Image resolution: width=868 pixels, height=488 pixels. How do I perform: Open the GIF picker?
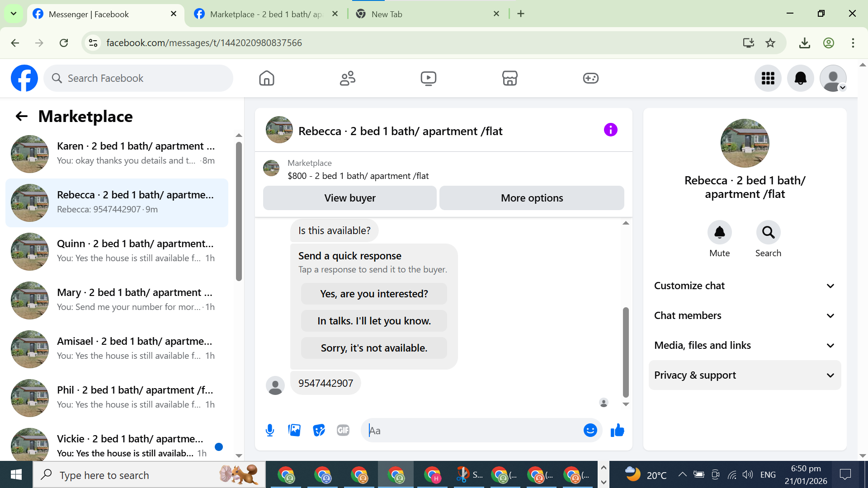pyautogui.click(x=343, y=430)
